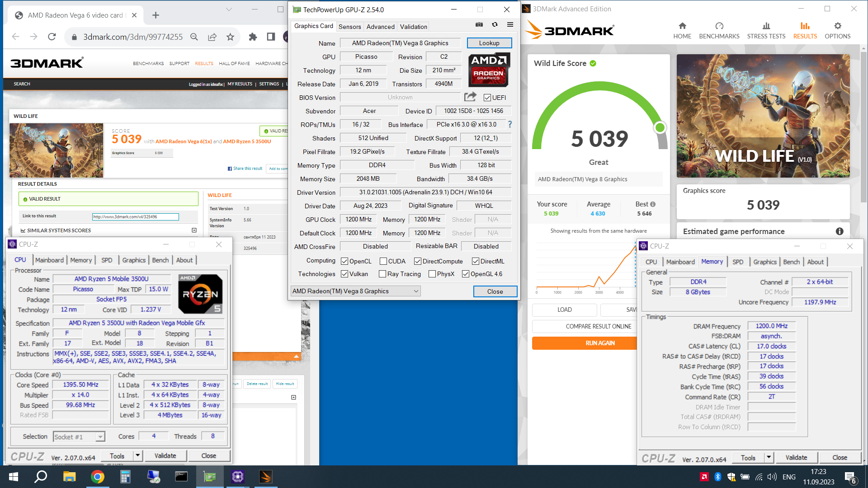Click the GPU-Z refresh icon
868x488 pixels.
pos(495,25)
